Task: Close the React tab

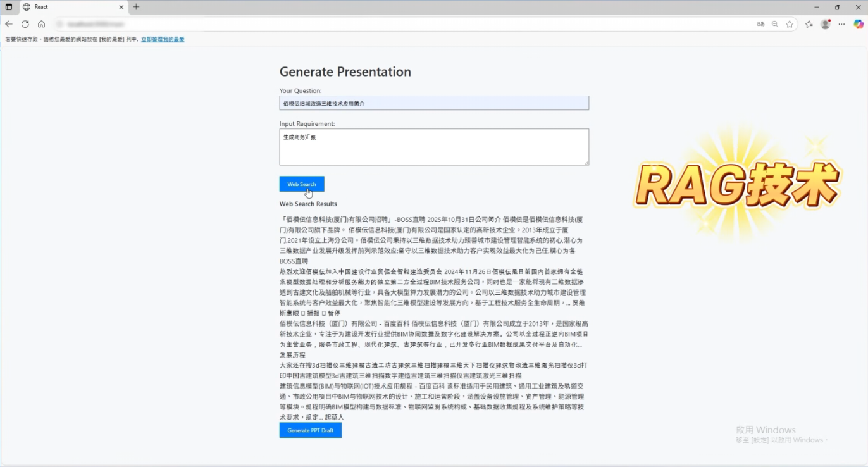Action: click(121, 7)
